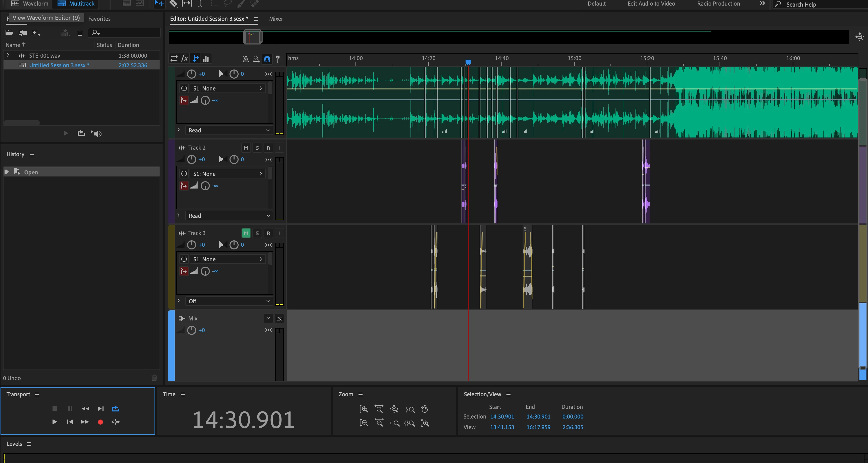Click the Record button in Transport
The image size is (868, 463).
[100, 422]
